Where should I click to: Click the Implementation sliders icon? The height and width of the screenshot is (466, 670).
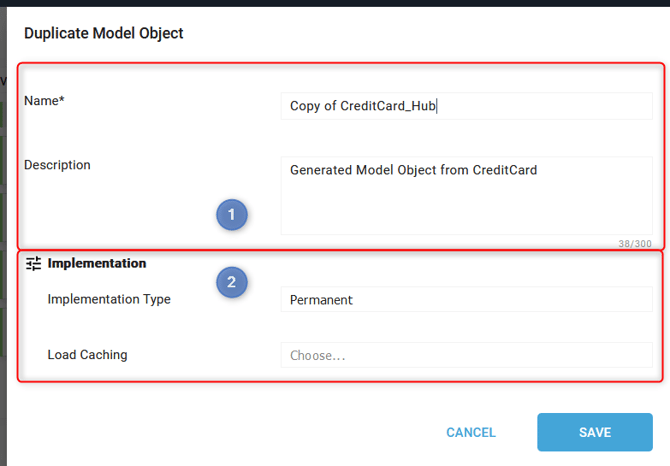click(x=33, y=264)
